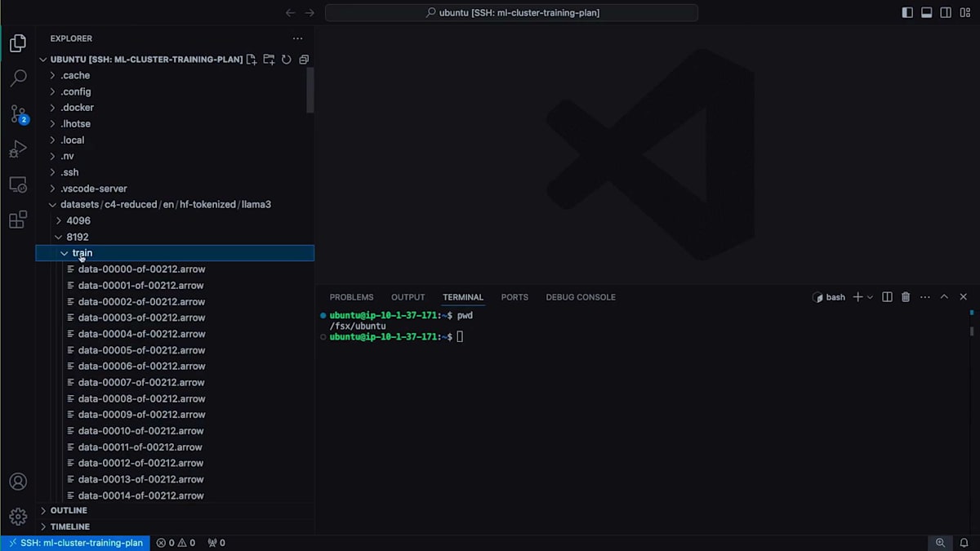980x551 pixels.
Task: Expand the .lhotse folder
Action: click(x=175, y=124)
